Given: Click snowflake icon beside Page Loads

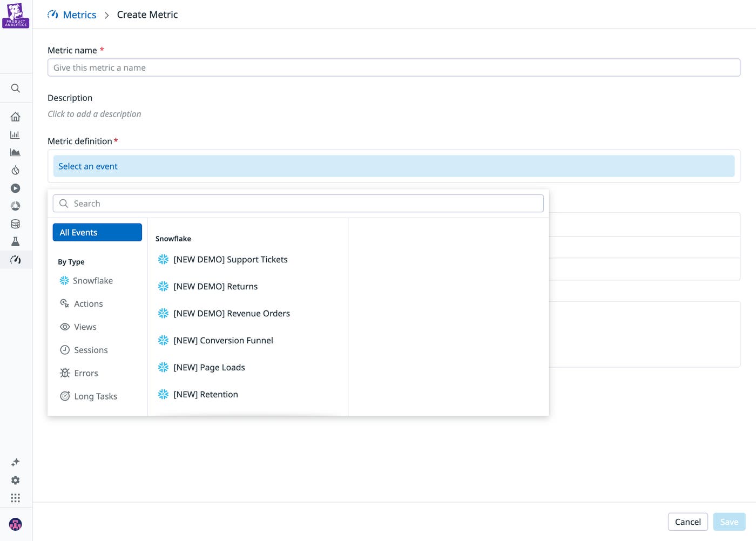Looking at the screenshot, I should (163, 368).
